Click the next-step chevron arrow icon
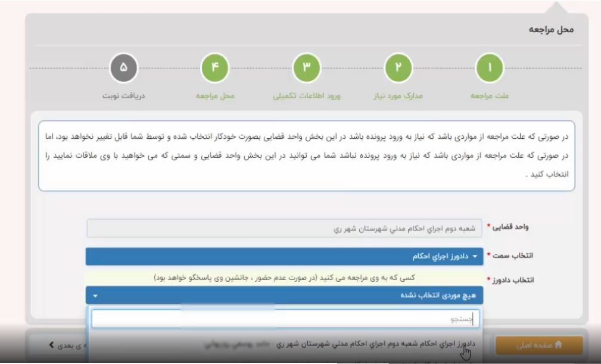The image size is (601, 364). (52, 344)
